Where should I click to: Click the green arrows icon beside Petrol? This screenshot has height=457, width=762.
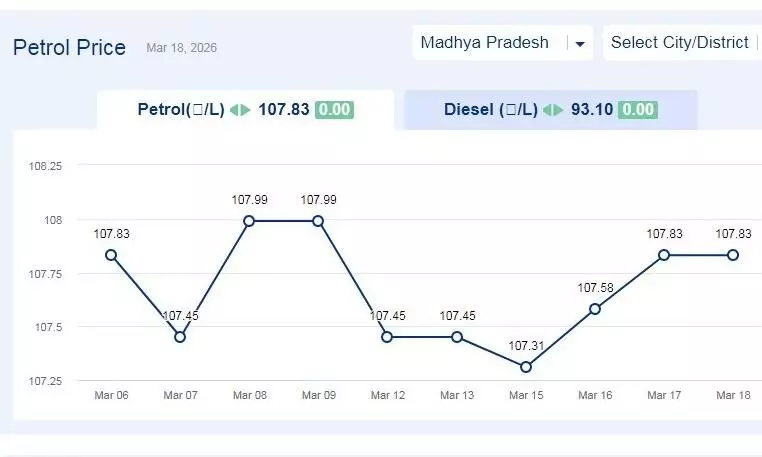point(240,110)
